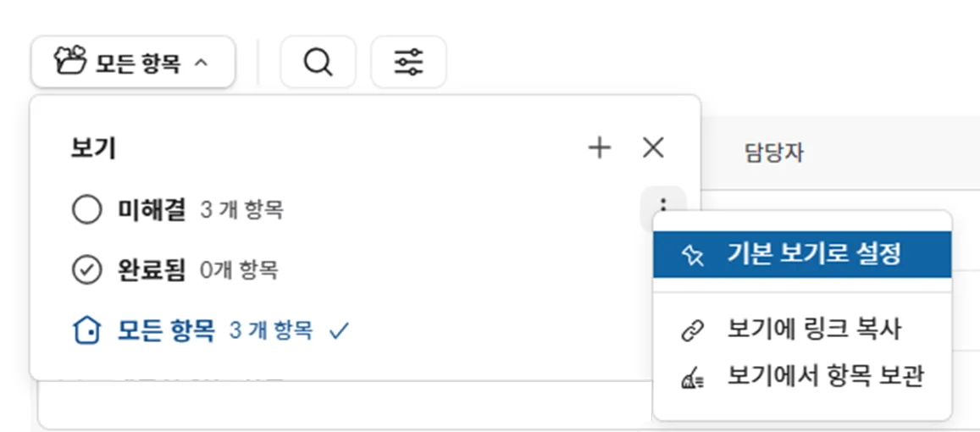Choose 보기에서 항목 보관 menu option
The image size is (980, 432).
824,377
